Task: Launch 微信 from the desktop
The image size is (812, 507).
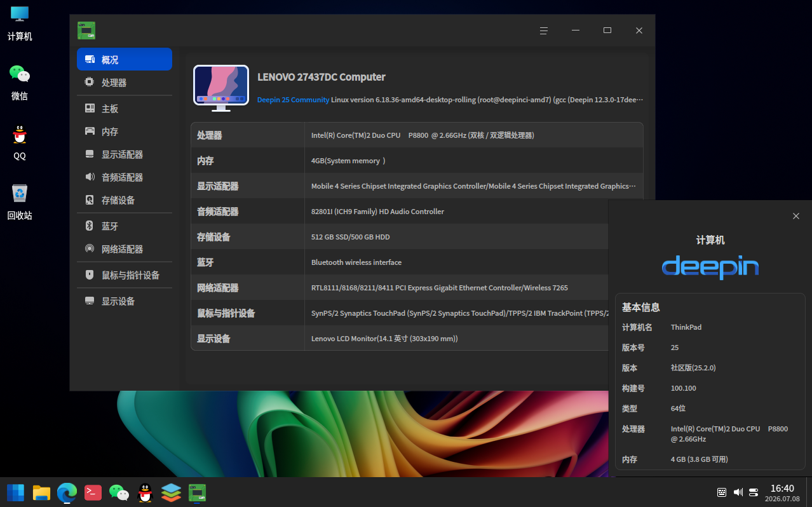Action: point(20,83)
